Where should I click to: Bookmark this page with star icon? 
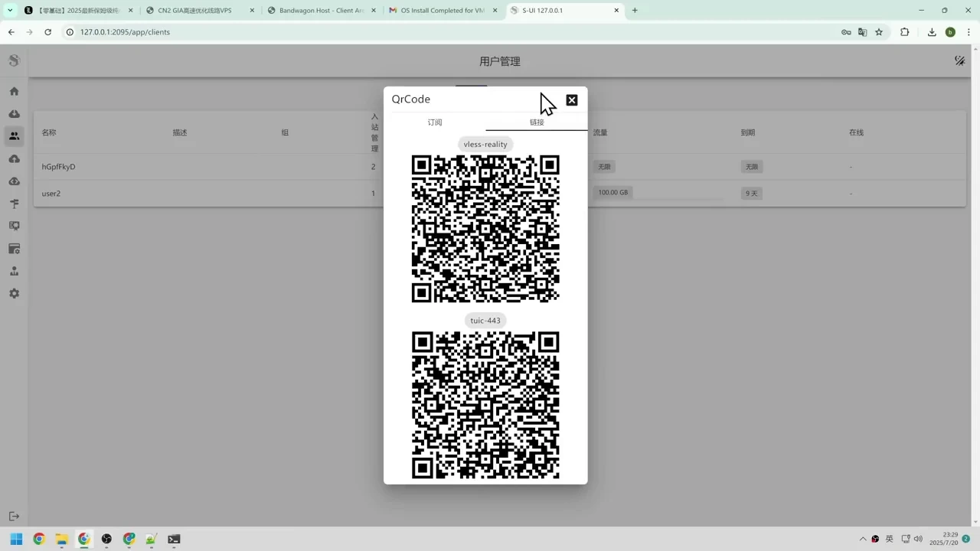tap(879, 32)
